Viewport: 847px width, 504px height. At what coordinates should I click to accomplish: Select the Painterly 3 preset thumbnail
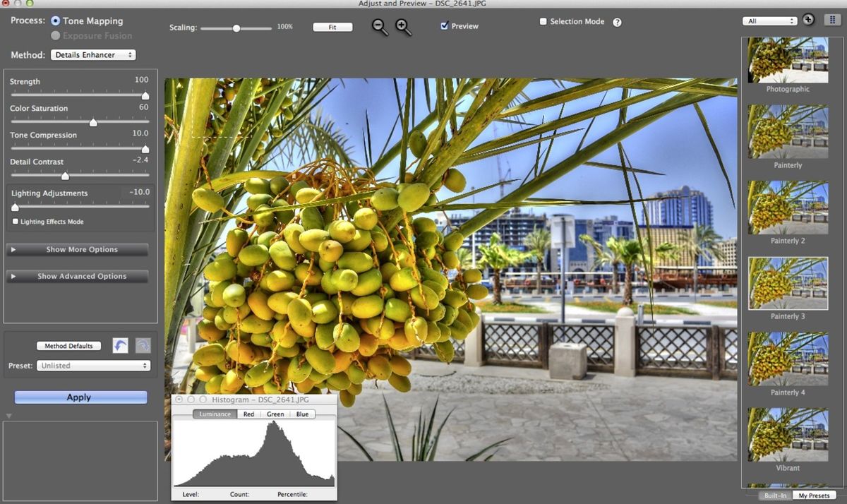(788, 283)
